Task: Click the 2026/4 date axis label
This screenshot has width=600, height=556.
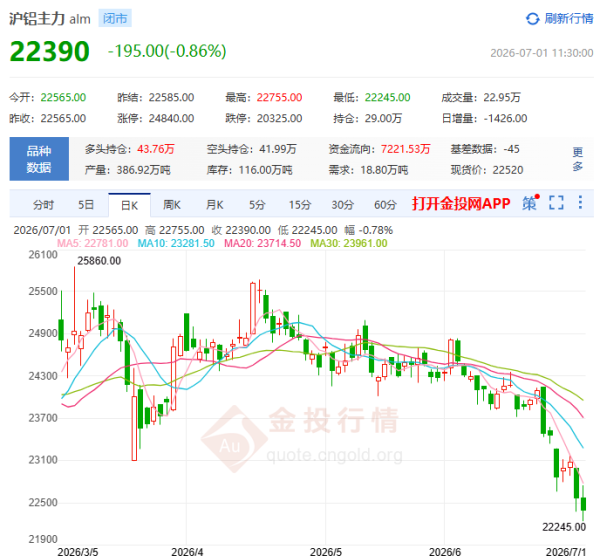Action: pos(187,551)
